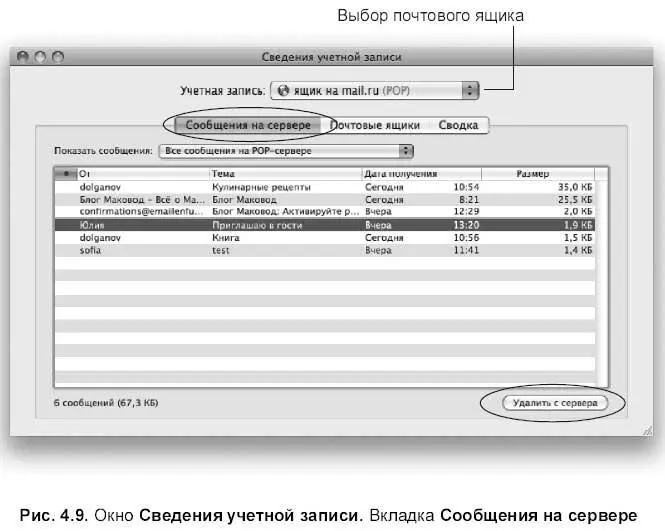Switch to Сводка tab
Screen dimensions: 665x531
click(x=458, y=125)
